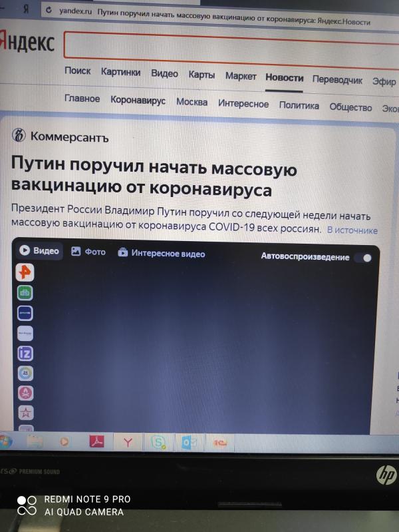Click headline 'Путин поручил начать массовую вакцинацию'
This screenshot has width=399, height=532.
coord(154,177)
